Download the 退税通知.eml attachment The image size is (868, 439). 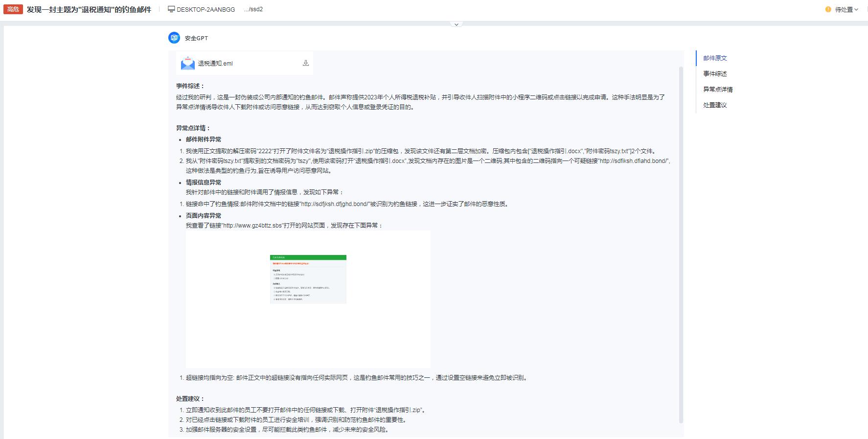(x=306, y=63)
